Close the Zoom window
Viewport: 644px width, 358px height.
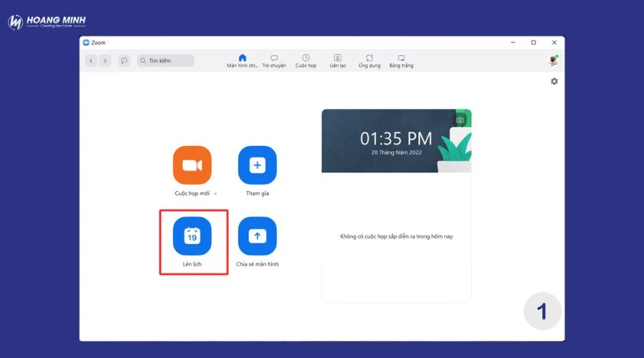point(554,42)
